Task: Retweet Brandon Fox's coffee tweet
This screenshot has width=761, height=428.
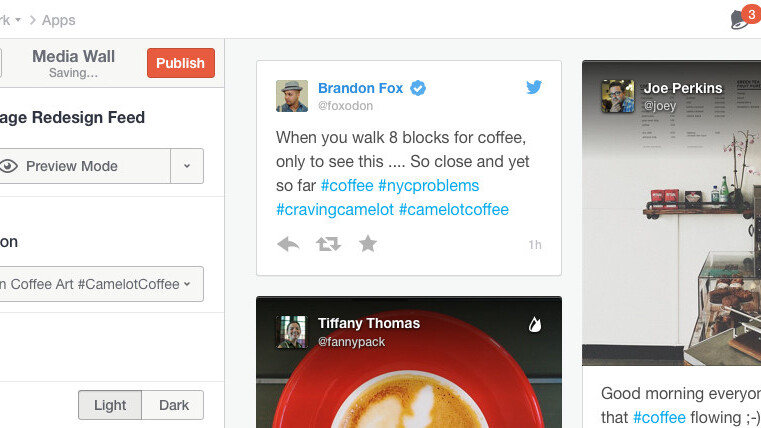Action: (x=328, y=243)
